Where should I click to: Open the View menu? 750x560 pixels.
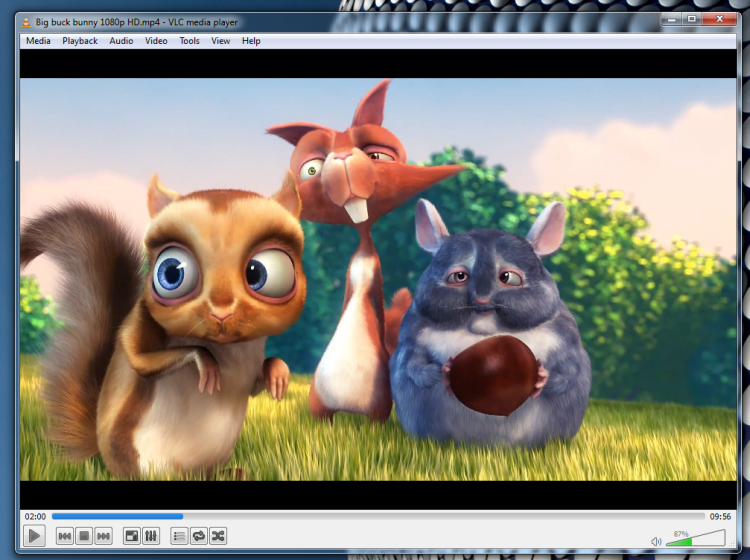pos(220,41)
